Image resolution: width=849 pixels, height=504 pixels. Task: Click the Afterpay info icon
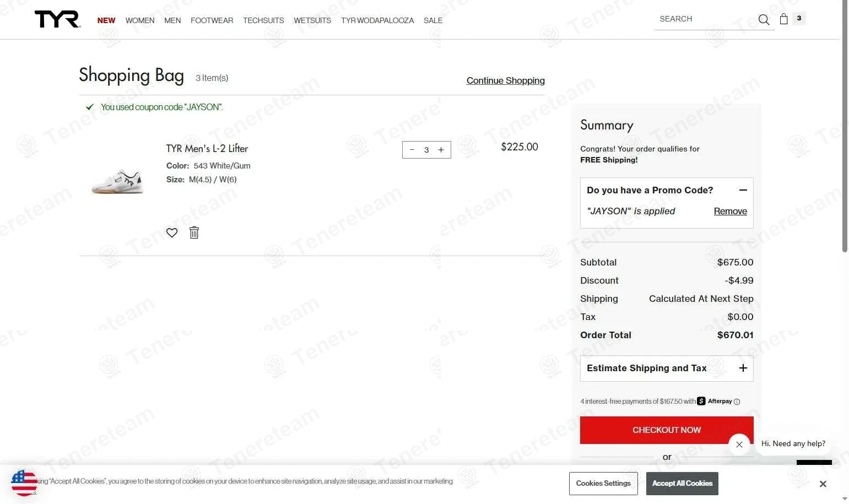[737, 402]
